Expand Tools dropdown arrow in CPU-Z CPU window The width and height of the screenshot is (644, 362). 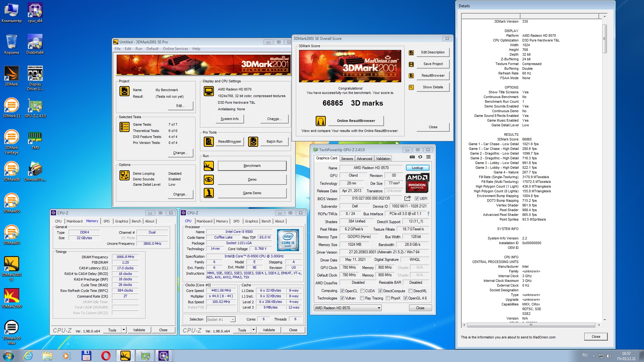tap(254, 330)
